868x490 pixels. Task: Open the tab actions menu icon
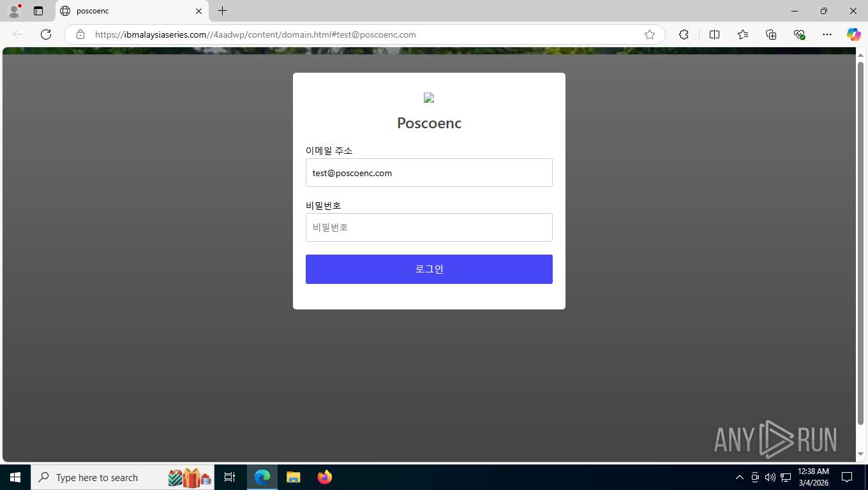pos(38,11)
